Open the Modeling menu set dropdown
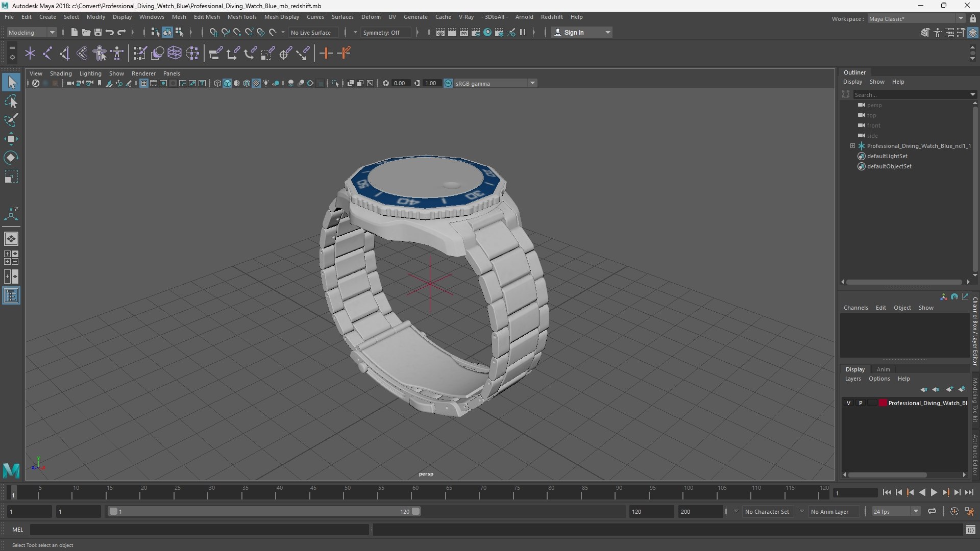The image size is (980, 551). coord(32,32)
